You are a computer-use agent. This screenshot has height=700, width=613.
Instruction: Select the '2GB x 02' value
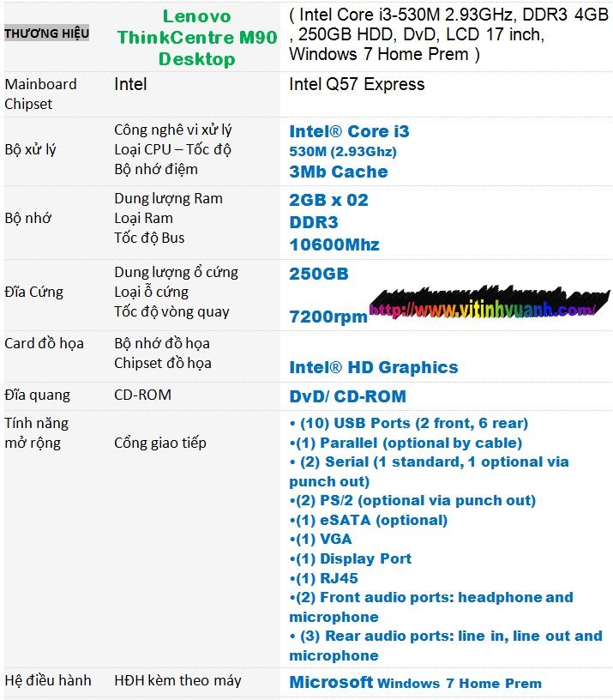coord(328,200)
